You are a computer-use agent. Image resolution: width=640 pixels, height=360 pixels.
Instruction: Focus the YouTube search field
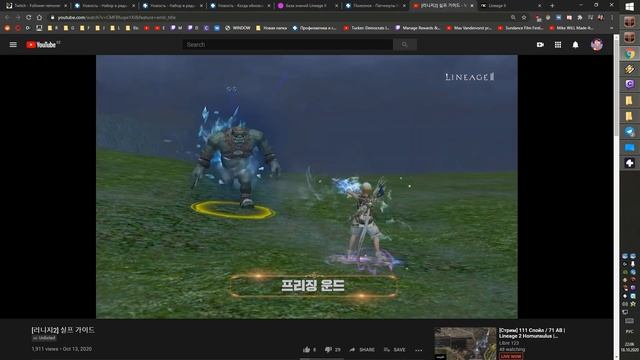tap(287, 44)
